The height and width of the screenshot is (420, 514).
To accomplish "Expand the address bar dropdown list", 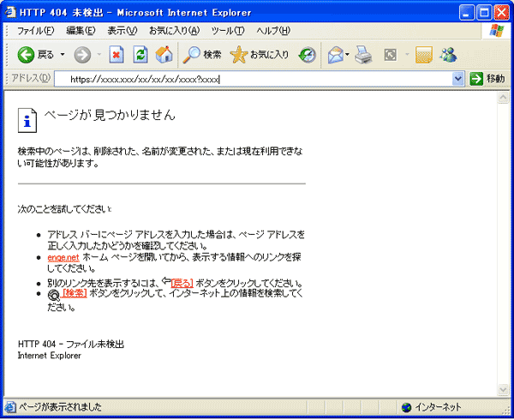I will point(457,79).
